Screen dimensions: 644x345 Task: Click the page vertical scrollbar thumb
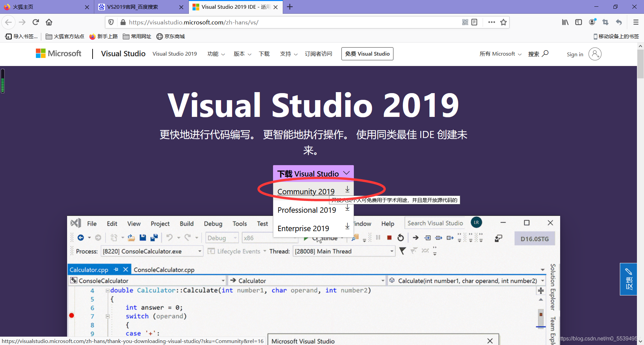click(x=640, y=64)
